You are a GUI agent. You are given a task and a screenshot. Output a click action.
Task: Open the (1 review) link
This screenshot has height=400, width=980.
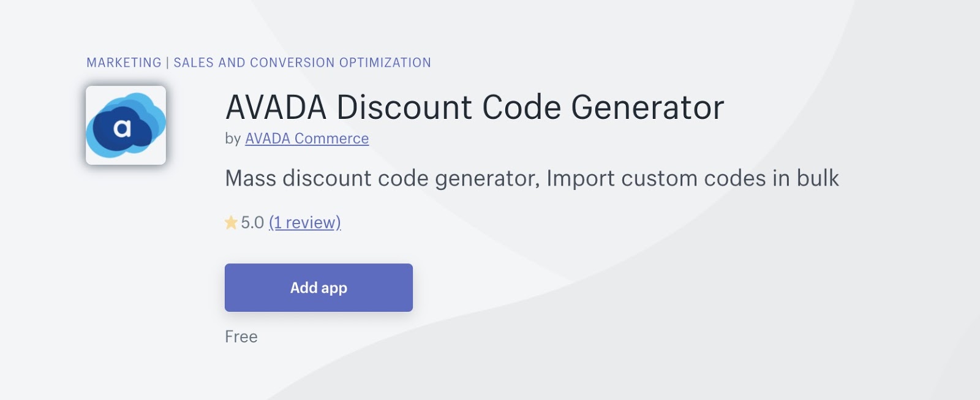pyautogui.click(x=305, y=222)
